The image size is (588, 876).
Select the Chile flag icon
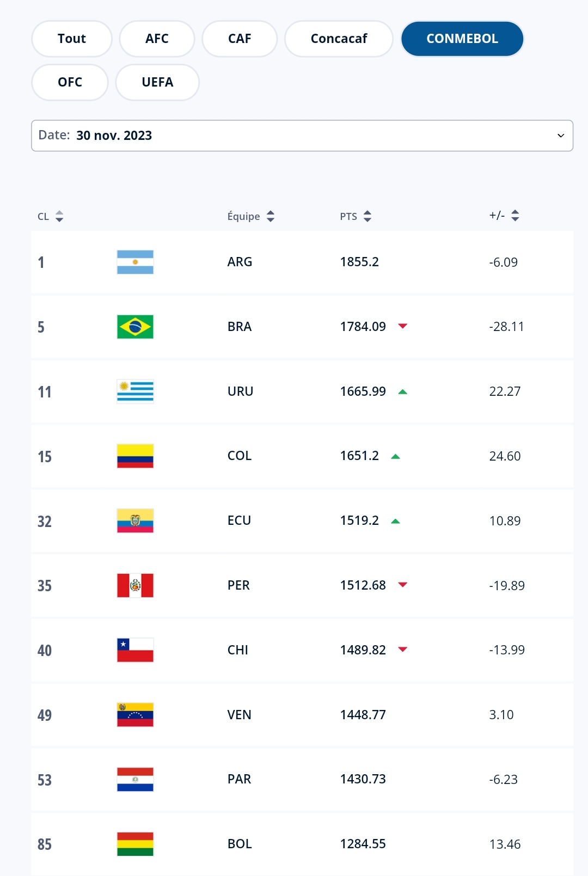point(135,650)
